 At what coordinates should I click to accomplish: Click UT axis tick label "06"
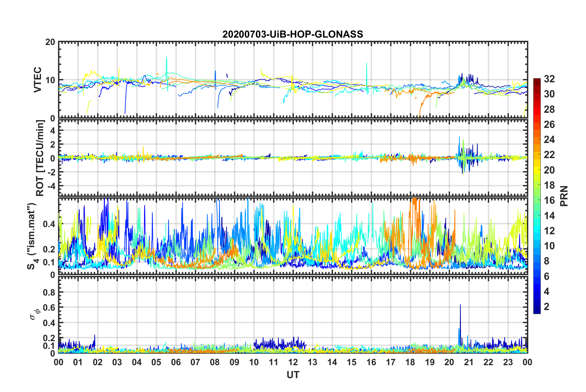pyautogui.click(x=176, y=362)
